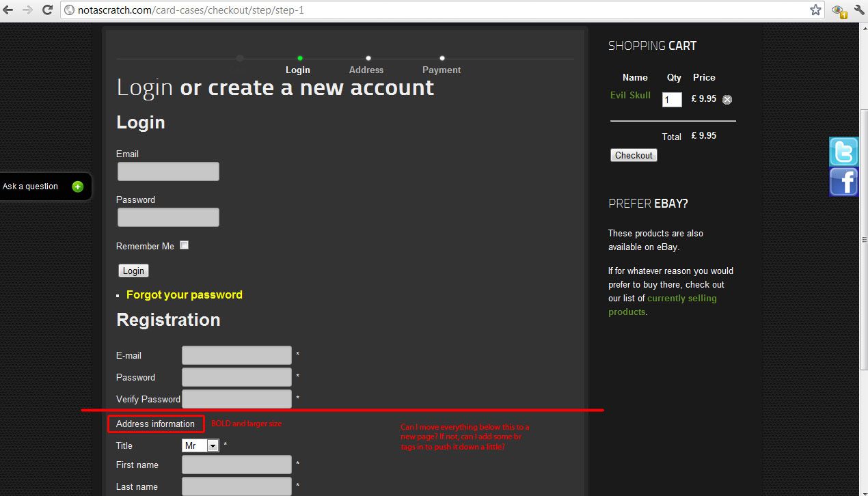Go to the Address checkout step
The width and height of the screenshot is (868, 496).
pyautogui.click(x=366, y=70)
